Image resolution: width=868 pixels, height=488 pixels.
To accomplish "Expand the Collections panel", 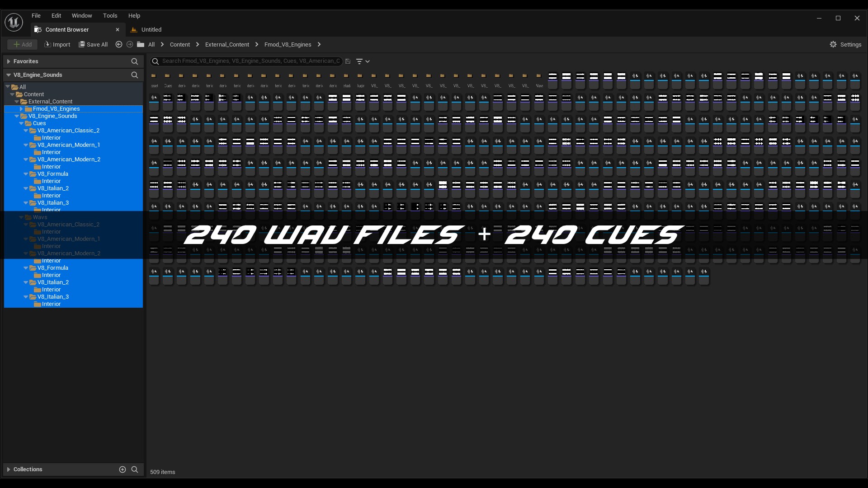I will click(x=9, y=469).
